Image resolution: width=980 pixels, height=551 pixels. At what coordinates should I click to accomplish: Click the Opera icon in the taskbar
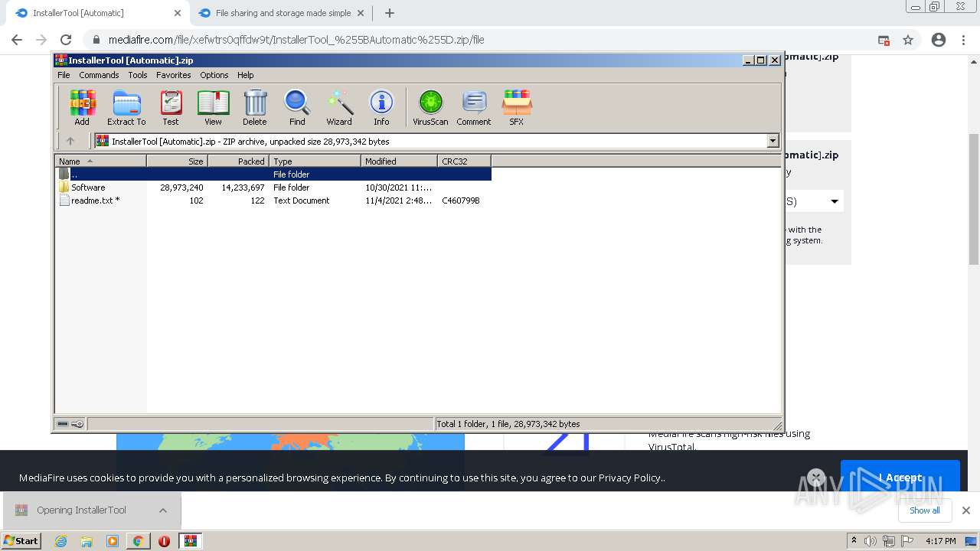tap(164, 541)
